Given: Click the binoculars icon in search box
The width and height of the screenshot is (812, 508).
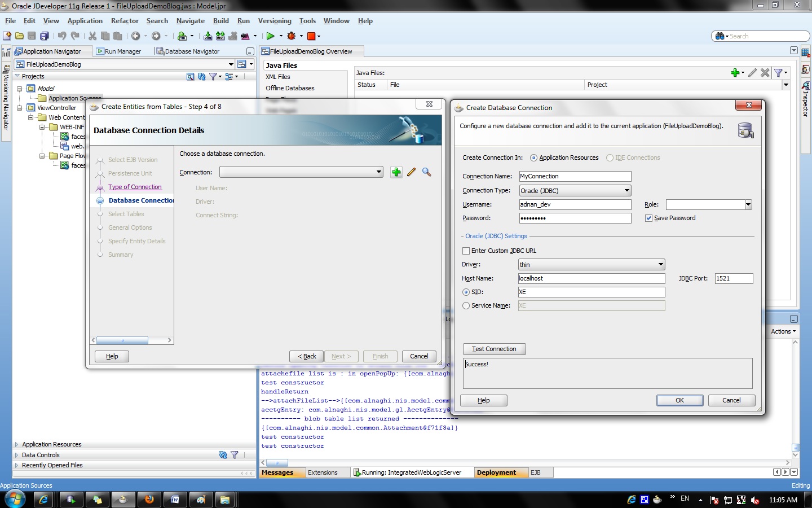Looking at the screenshot, I should (x=720, y=36).
